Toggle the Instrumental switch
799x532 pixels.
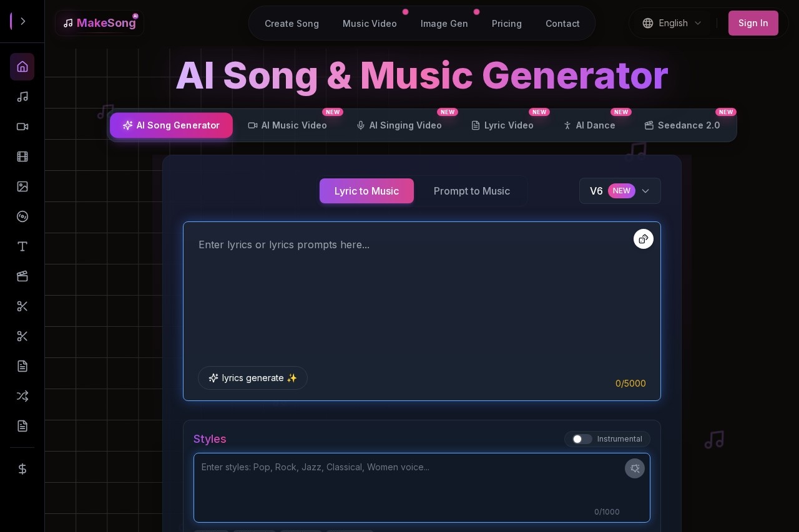pos(582,439)
